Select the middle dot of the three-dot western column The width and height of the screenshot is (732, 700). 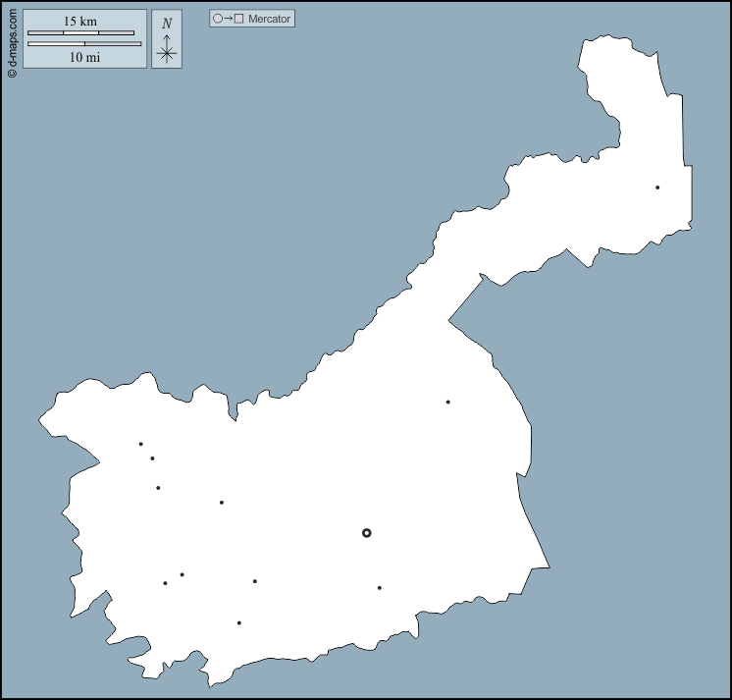(152, 458)
